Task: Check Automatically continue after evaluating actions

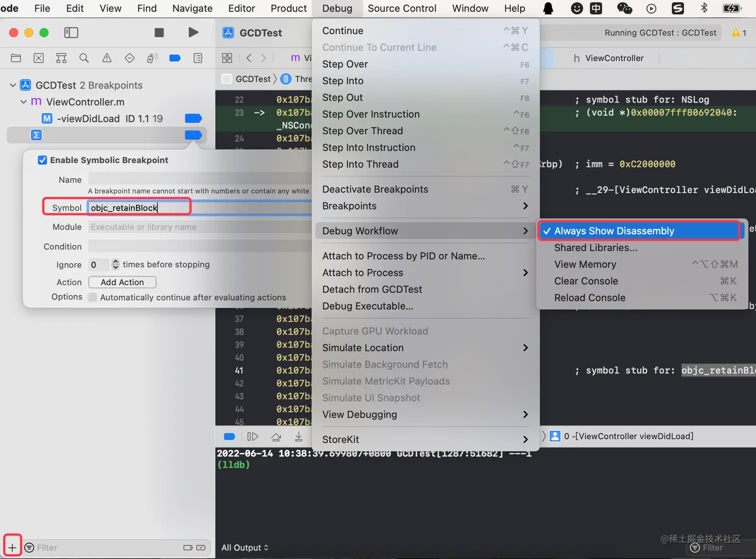Action: (x=92, y=297)
